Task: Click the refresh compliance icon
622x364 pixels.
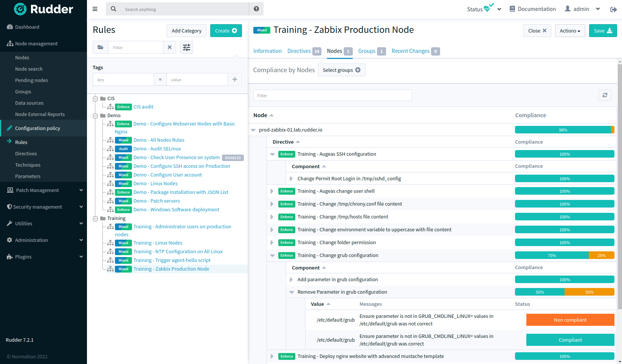Action: coord(605,95)
